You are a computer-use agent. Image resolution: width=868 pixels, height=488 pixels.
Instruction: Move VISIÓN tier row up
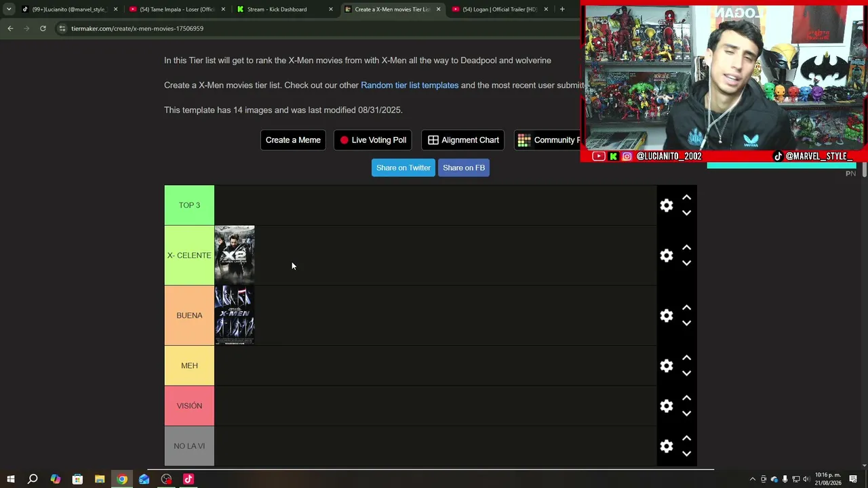click(686, 398)
